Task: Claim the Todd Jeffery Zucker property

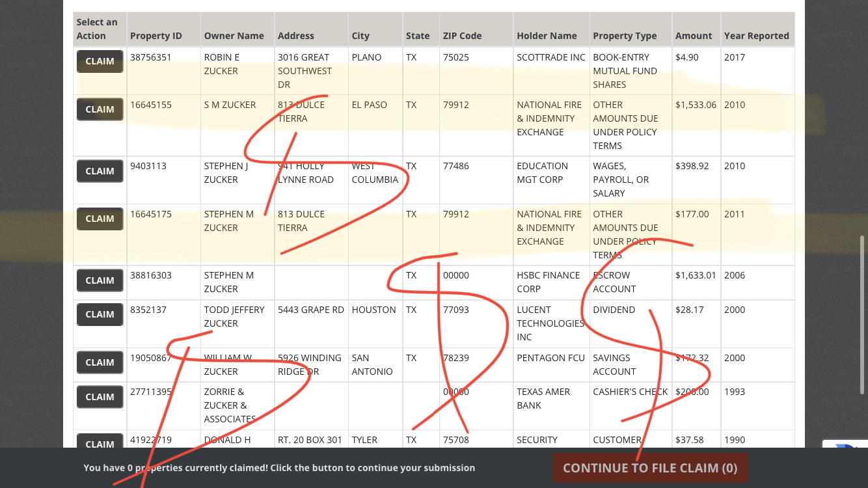Action: point(100,314)
